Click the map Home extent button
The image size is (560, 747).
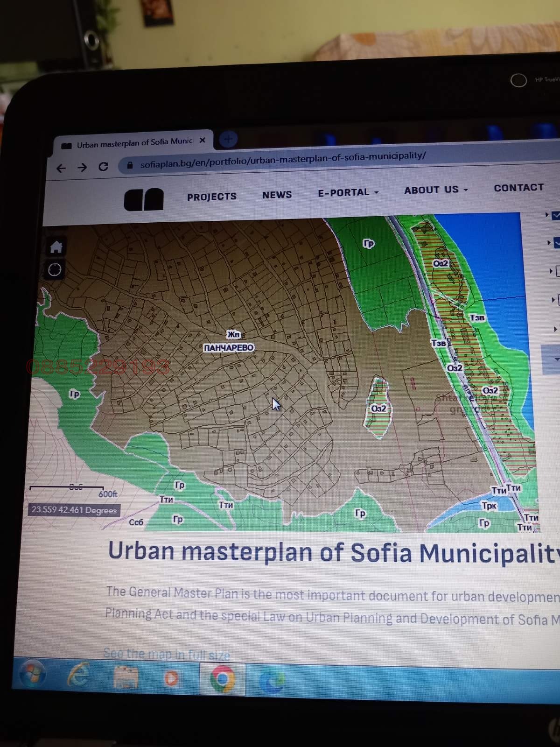click(56, 247)
